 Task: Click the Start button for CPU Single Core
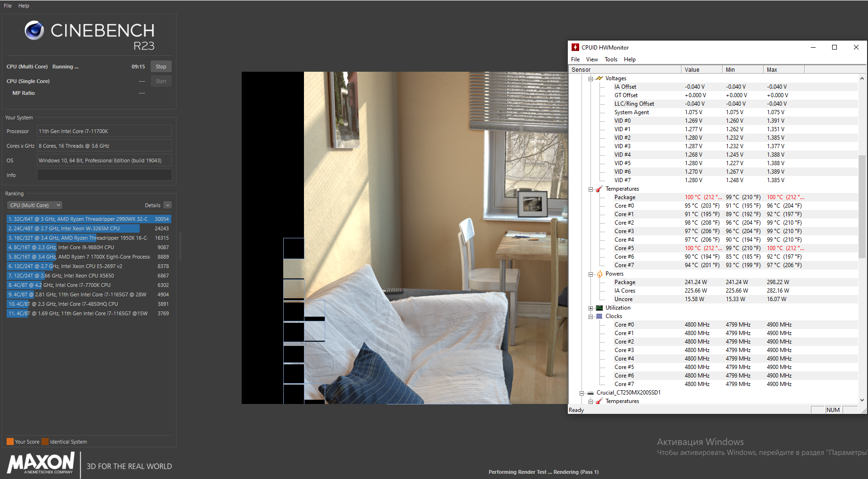161,81
